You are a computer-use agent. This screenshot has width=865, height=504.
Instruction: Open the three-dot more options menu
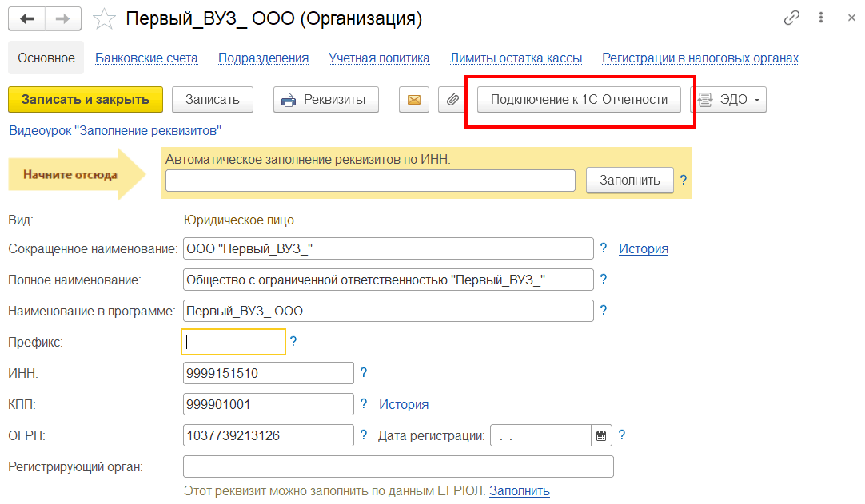821,18
